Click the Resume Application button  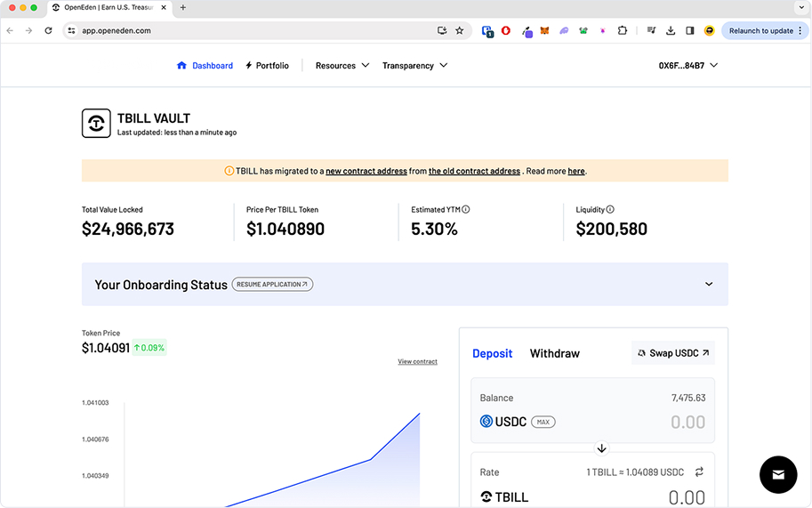272,285
